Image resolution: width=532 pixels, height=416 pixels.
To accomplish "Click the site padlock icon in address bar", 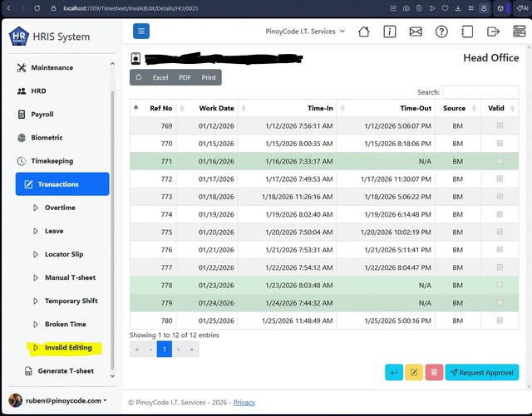I will click(x=53, y=8).
